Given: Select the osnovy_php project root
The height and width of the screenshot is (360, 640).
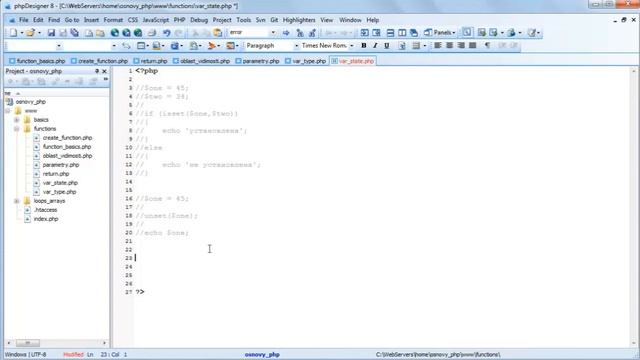Looking at the screenshot, I should pyautogui.click(x=31, y=102).
